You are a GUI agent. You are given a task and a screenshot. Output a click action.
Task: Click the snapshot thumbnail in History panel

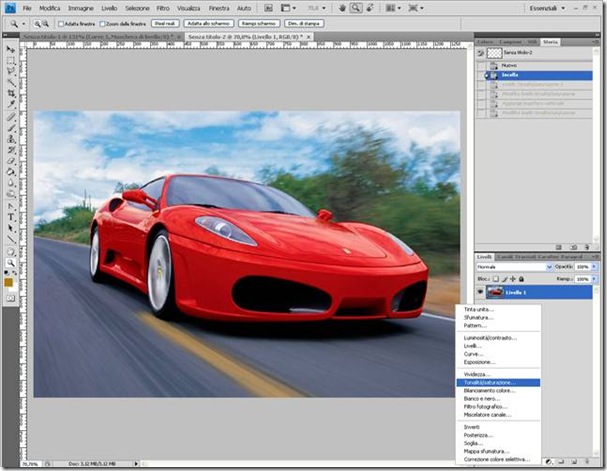494,53
